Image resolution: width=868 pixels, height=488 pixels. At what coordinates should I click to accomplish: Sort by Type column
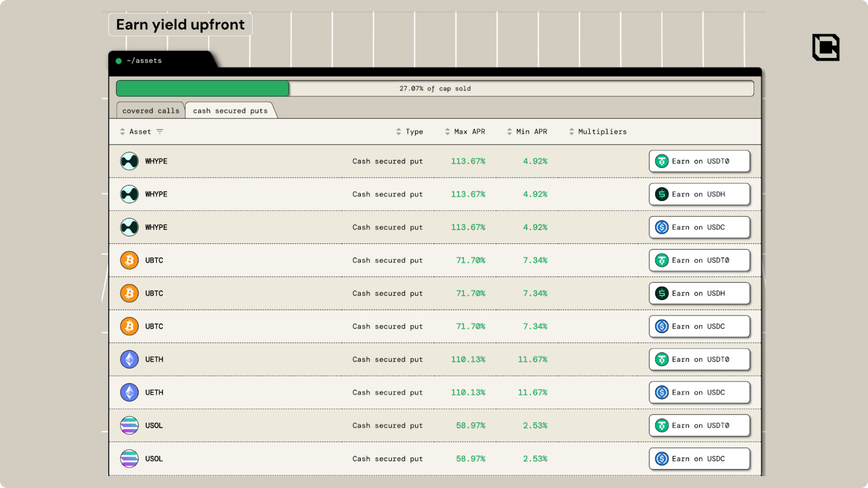399,132
